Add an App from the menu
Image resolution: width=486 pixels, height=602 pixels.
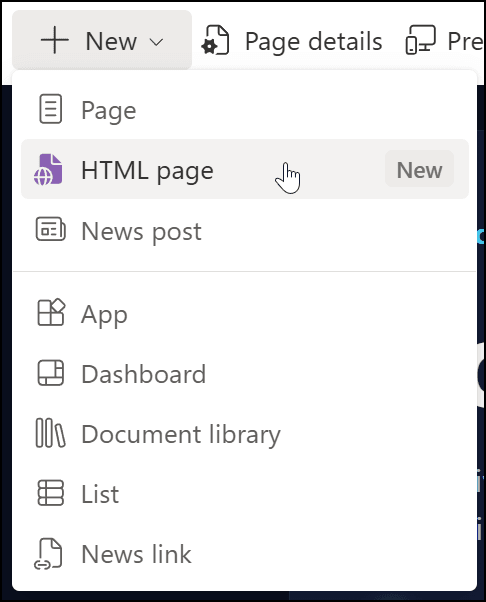245,314
